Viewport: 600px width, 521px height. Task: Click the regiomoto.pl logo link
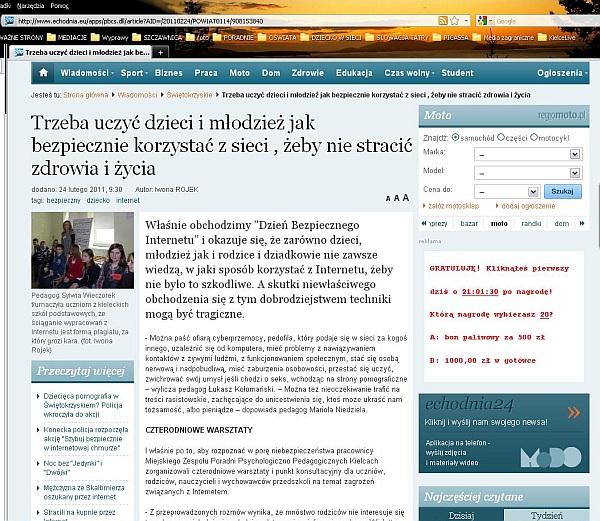(562, 115)
